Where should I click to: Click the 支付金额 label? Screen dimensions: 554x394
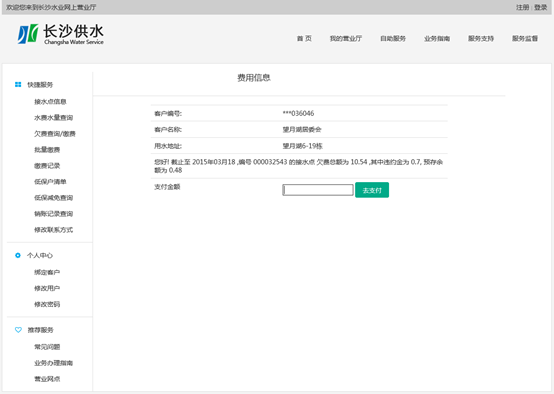tap(167, 187)
